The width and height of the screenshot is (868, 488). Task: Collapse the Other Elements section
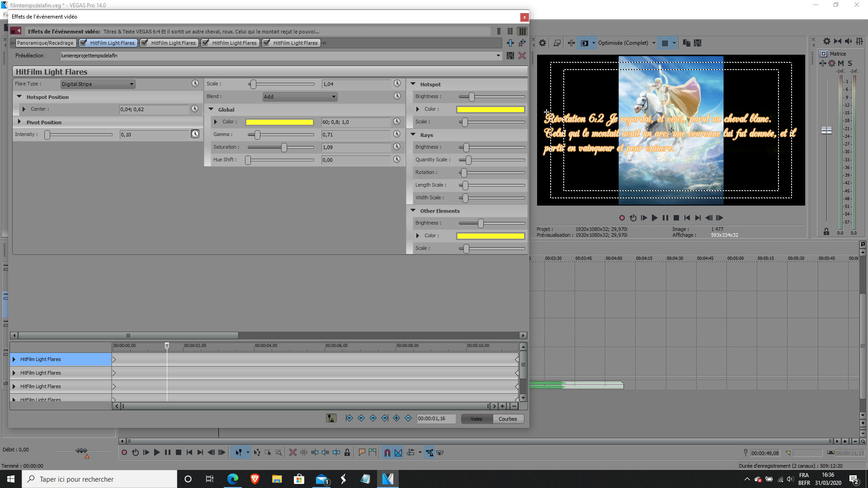click(413, 211)
